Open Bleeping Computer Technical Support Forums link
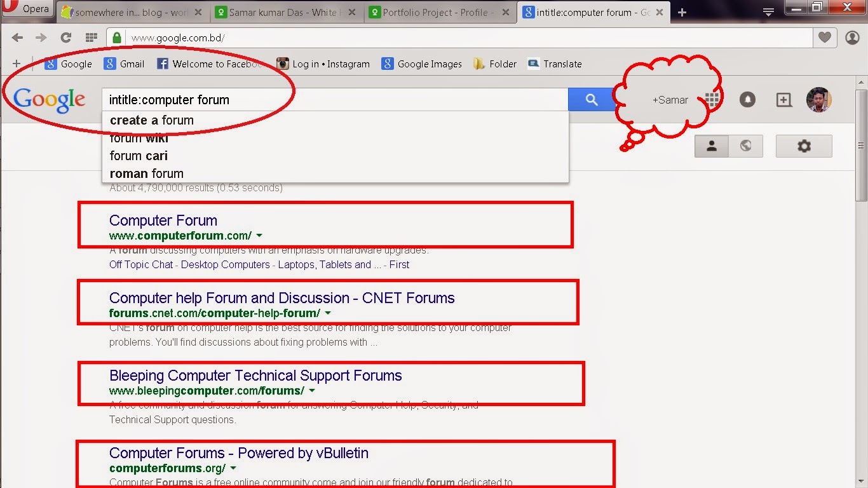 pos(255,376)
